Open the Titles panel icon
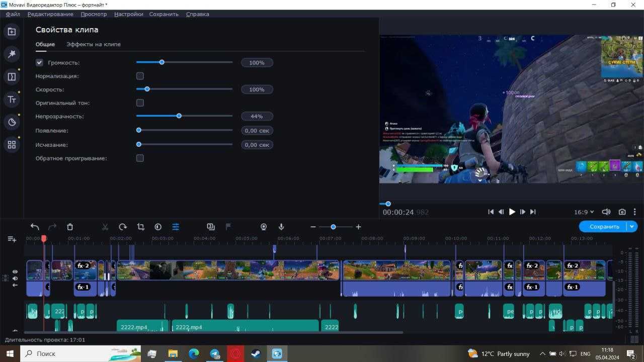The width and height of the screenshot is (644, 362). click(12, 100)
